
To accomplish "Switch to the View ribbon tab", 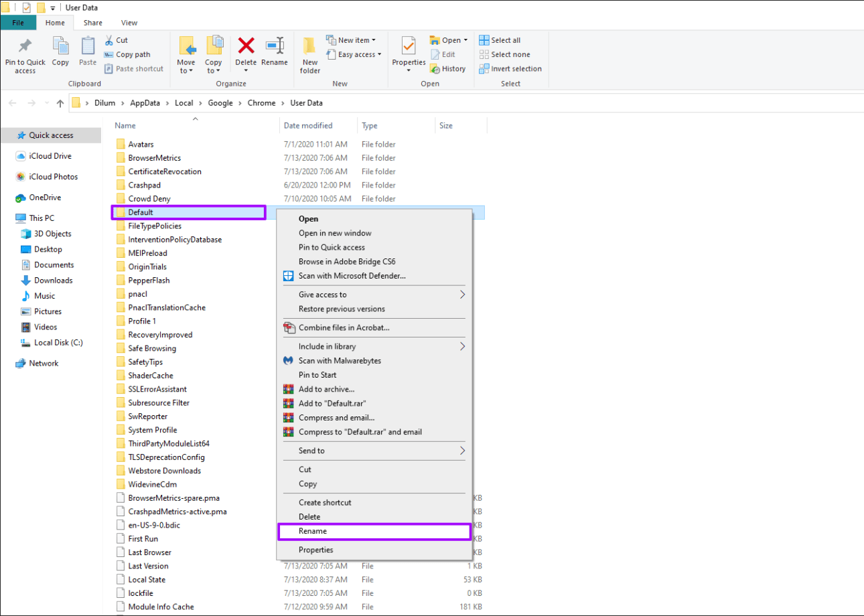I will click(x=129, y=23).
